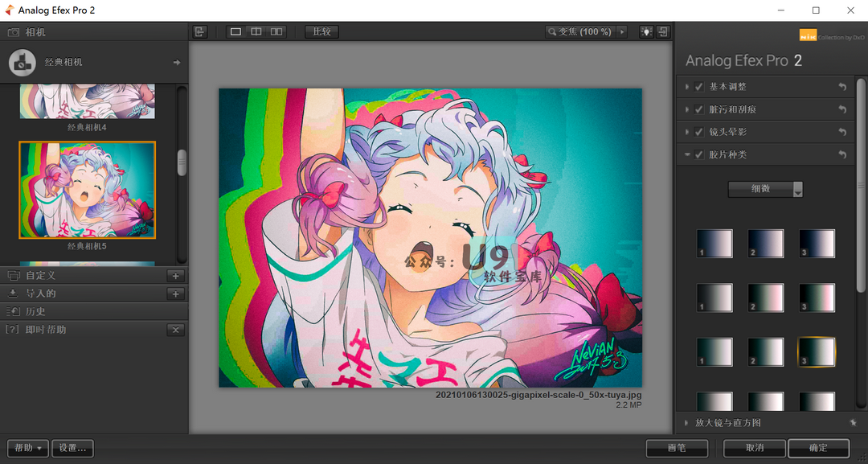The width and height of the screenshot is (868, 464).
Task: Click 取消 to cancel
Action: 755,448
